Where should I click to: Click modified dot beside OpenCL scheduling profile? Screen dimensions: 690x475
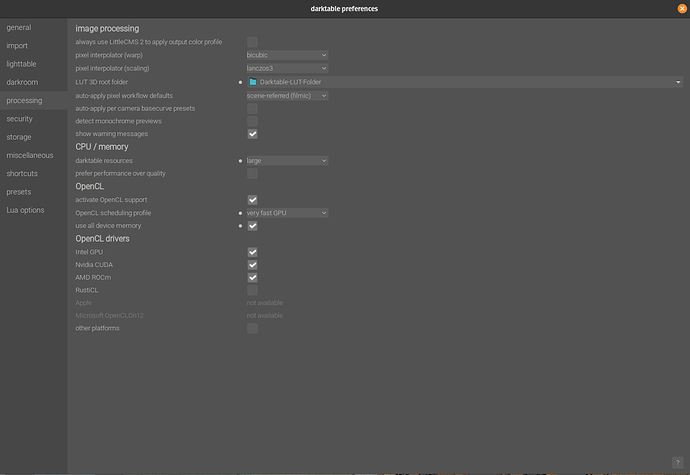click(x=240, y=213)
